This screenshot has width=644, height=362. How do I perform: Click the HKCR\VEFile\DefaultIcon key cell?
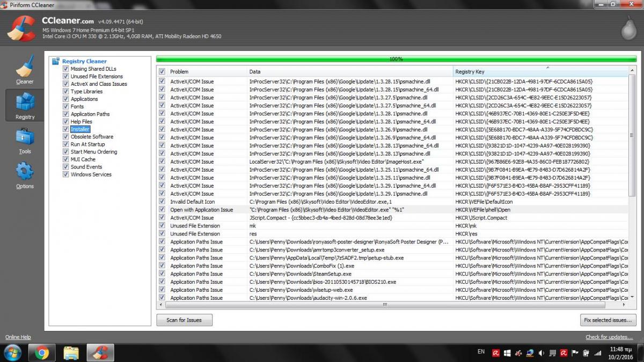click(x=540, y=202)
